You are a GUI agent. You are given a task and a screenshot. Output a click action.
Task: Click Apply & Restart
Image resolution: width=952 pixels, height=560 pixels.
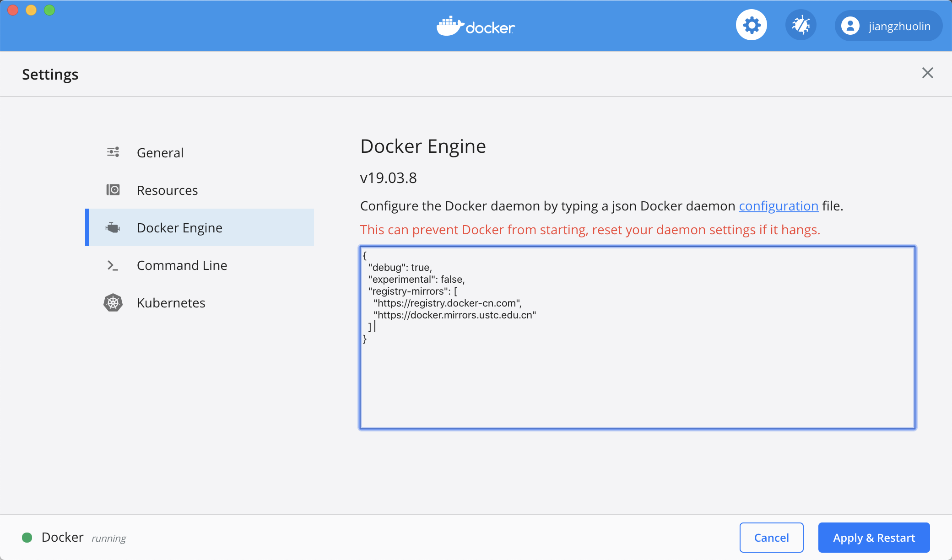[874, 538]
